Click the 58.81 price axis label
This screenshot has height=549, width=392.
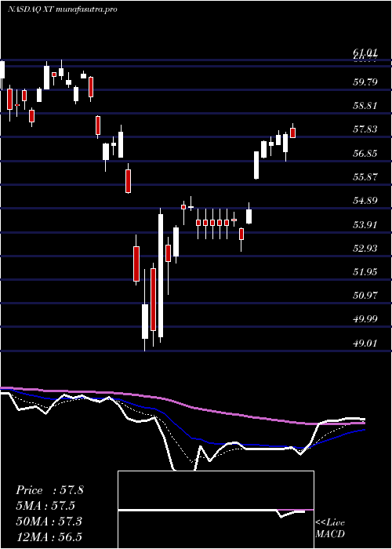tap(365, 106)
